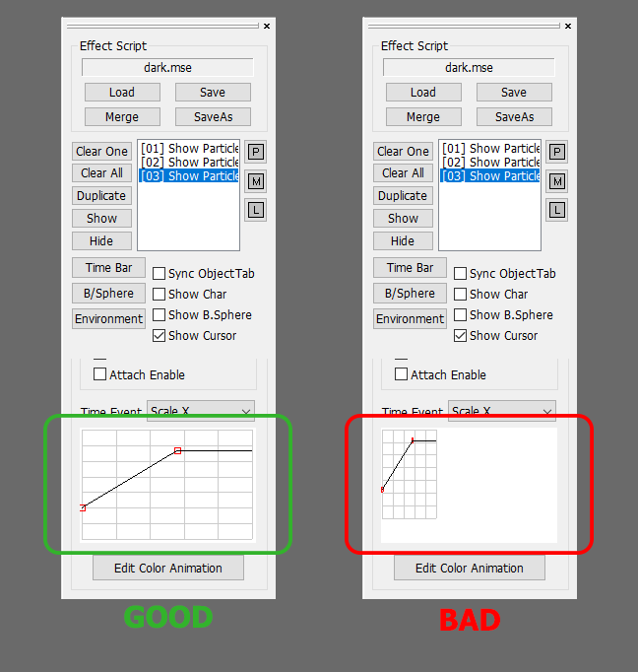This screenshot has height=672, width=638.
Task: Open Environment in the right panel
Action: point(411,319)
